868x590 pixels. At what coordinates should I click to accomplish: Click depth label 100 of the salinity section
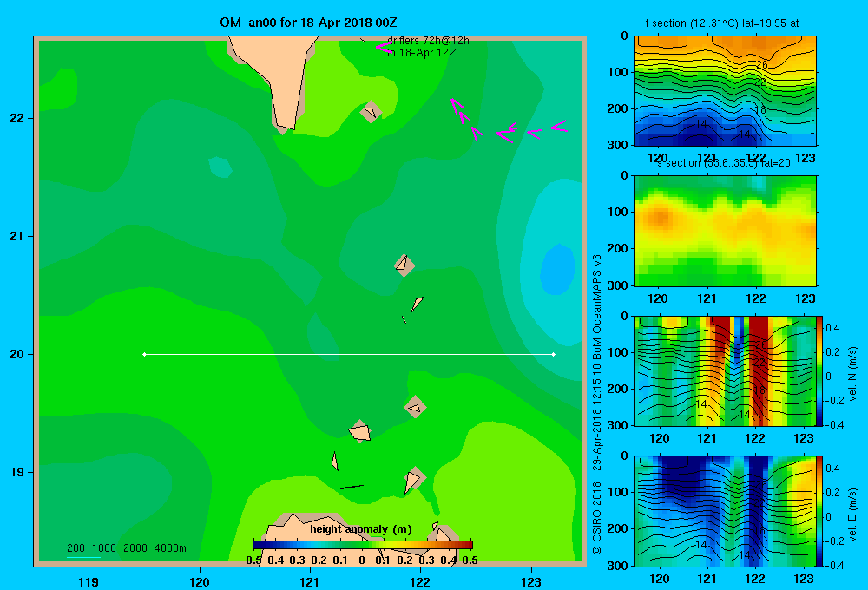coord(618,212)
